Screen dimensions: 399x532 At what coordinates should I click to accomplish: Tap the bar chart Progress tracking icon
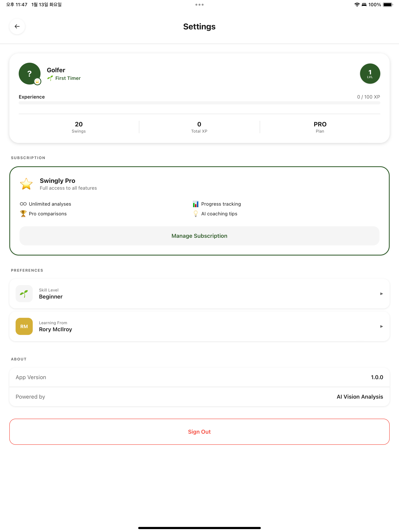(196, 204)
